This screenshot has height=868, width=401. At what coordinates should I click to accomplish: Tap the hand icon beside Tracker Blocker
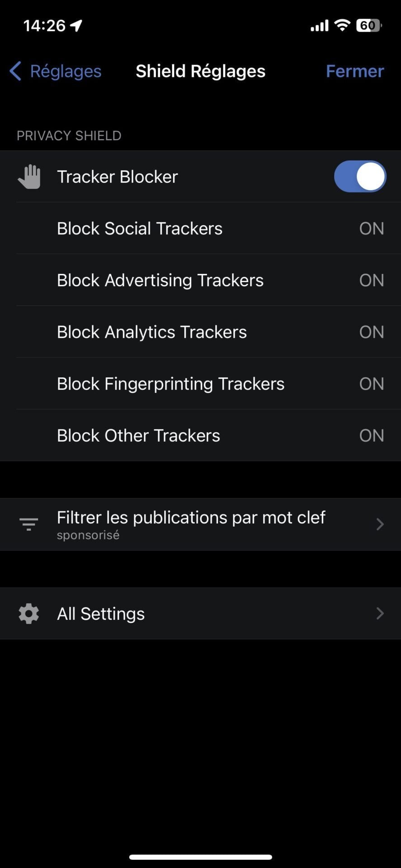click(29, 177)
